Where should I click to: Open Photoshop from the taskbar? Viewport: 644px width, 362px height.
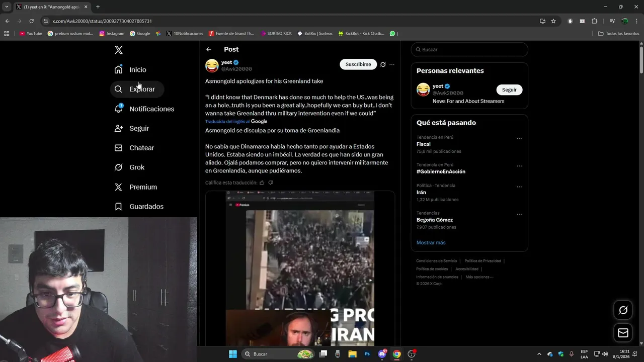pos(367,354)
